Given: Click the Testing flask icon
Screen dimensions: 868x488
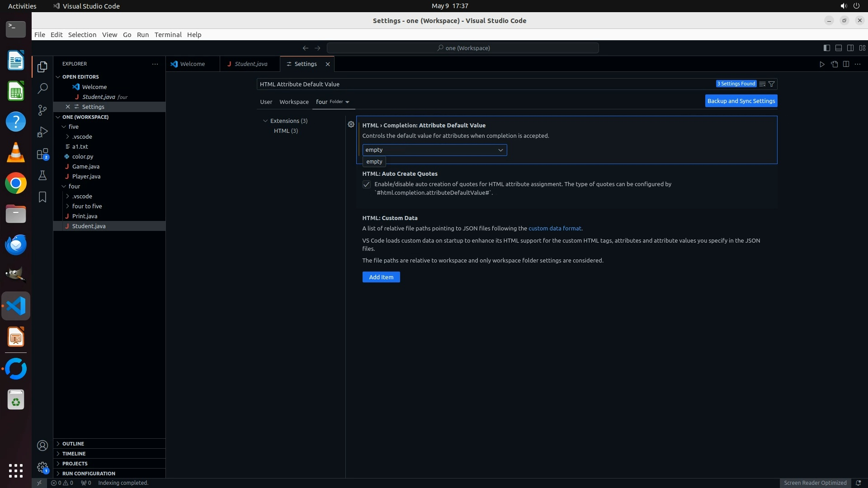Looking at the screenshot, I should click(42, 175).
